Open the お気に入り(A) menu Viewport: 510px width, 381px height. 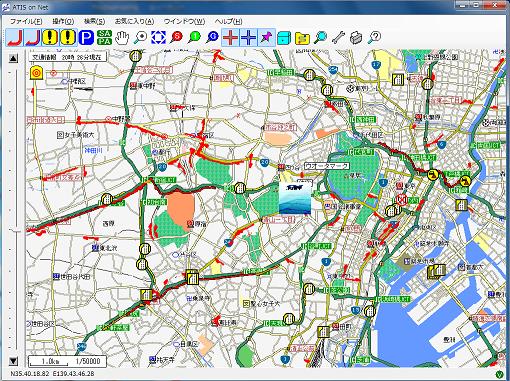click(134, 21)
